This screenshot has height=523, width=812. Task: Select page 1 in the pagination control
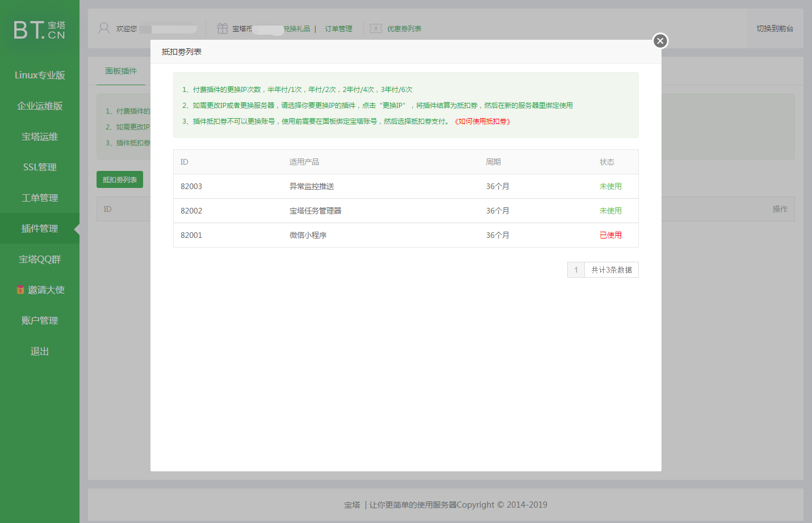[x=576, y=269]
